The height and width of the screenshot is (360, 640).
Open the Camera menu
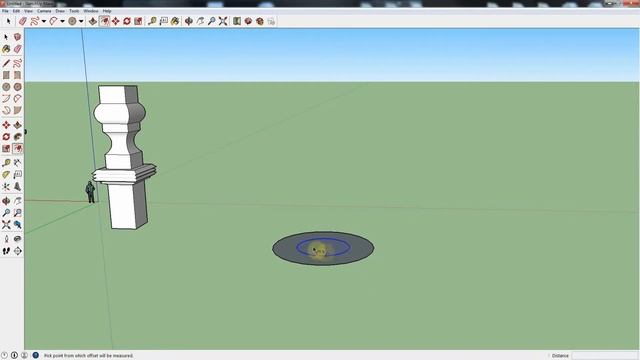coord(44,11)
